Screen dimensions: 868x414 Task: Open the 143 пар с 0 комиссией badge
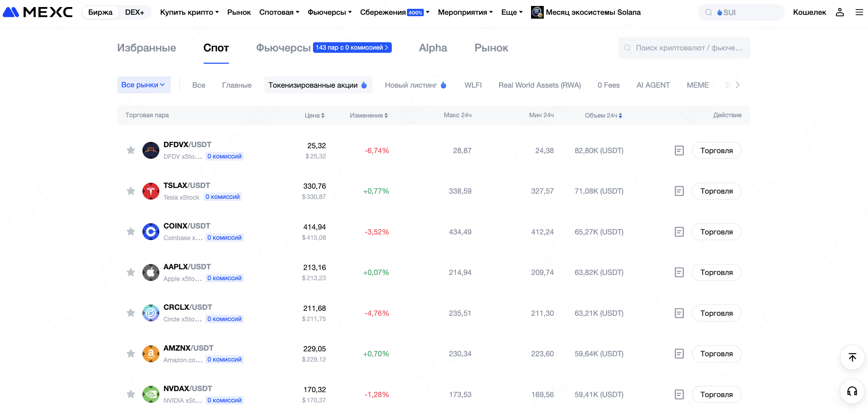pos(352,48)
